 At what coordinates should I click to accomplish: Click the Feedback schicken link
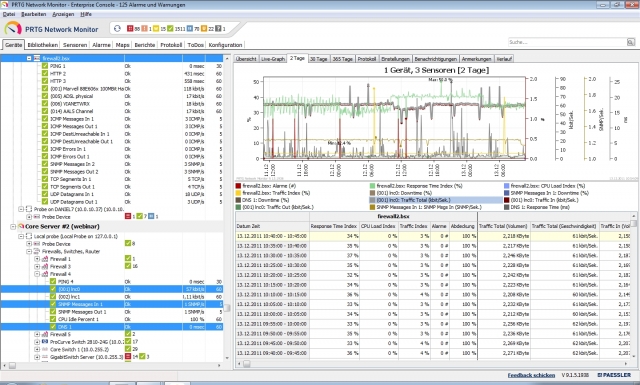[531, 375]
